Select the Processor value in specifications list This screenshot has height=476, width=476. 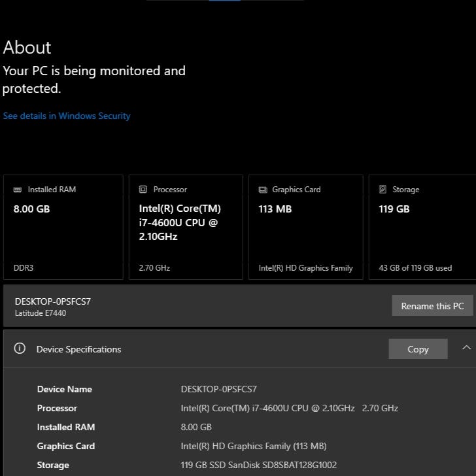click(289, 408)
